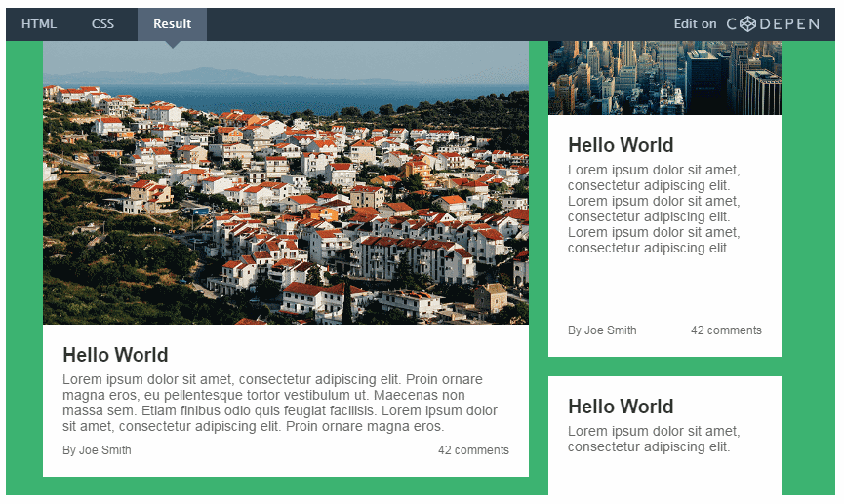Click Hello World title under city skyline image
Viewport: 844px width, 504px height.
point(621,145)
